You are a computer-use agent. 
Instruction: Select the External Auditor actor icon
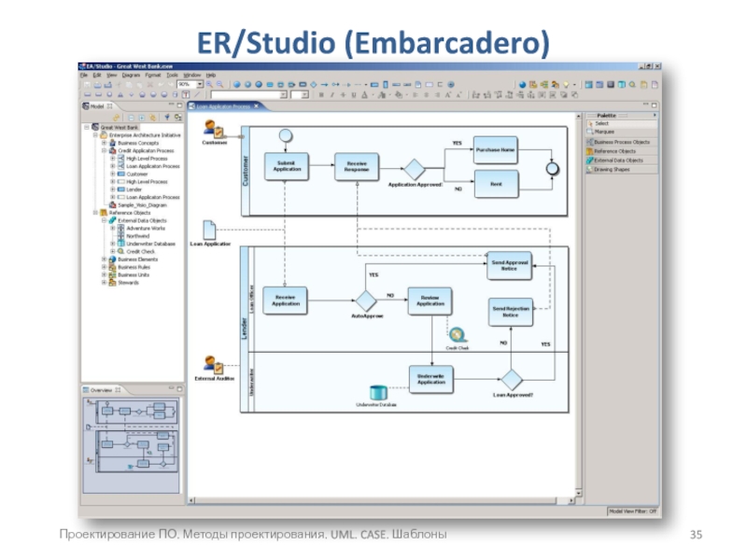[214, 365]
